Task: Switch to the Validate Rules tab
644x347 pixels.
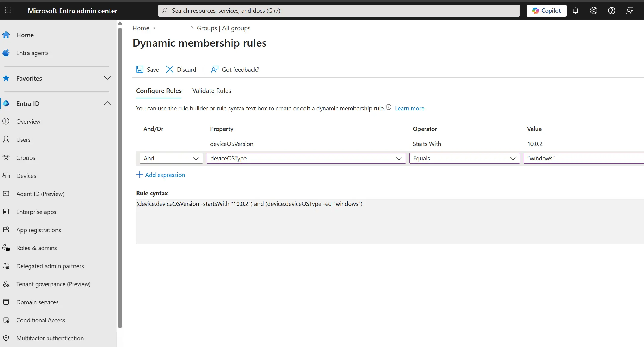Action: 211,91
